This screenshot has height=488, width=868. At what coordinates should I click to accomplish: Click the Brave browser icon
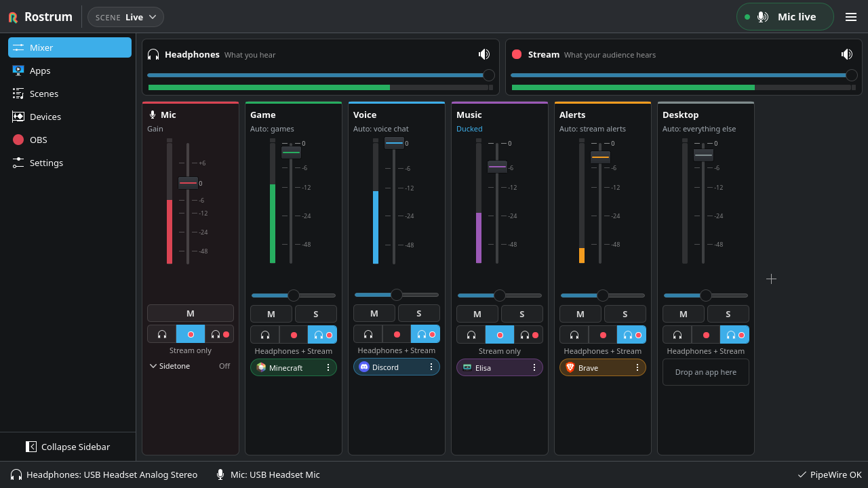pos(570,367)
